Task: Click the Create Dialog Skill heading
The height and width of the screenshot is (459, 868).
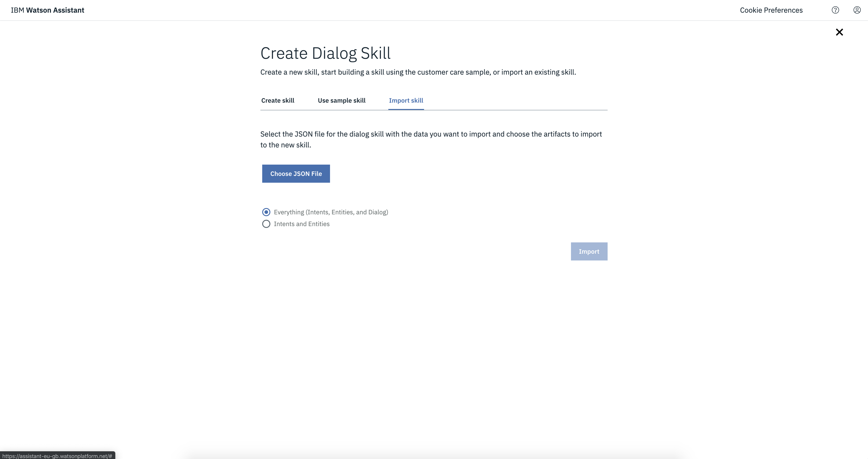Action: click(325, 53)
